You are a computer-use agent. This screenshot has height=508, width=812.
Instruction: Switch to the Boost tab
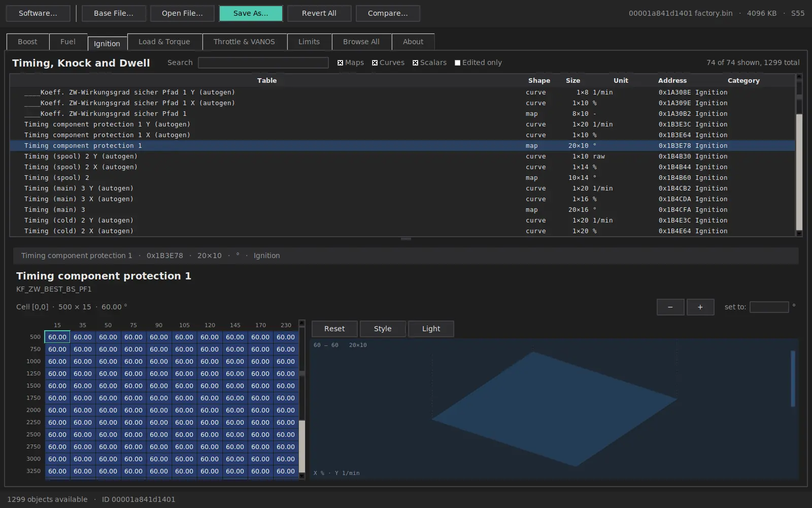click(x=27, y=42)
